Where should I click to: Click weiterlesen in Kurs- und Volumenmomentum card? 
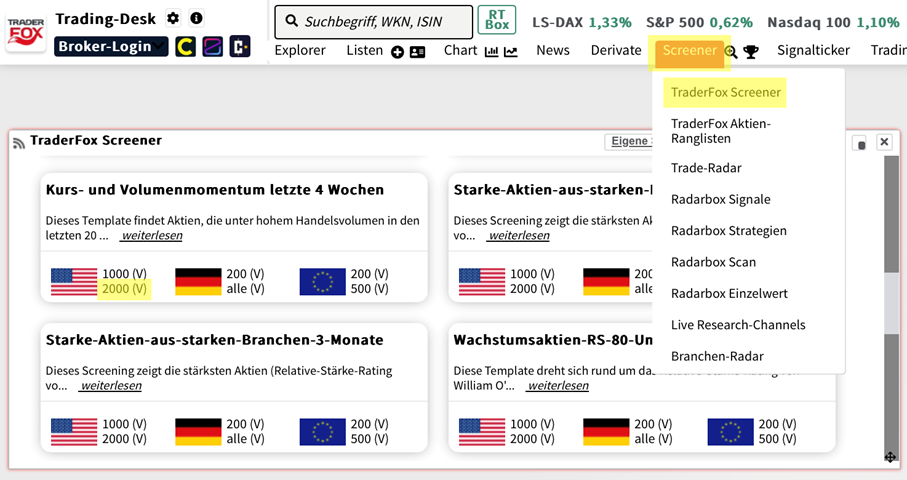point(152,235)
